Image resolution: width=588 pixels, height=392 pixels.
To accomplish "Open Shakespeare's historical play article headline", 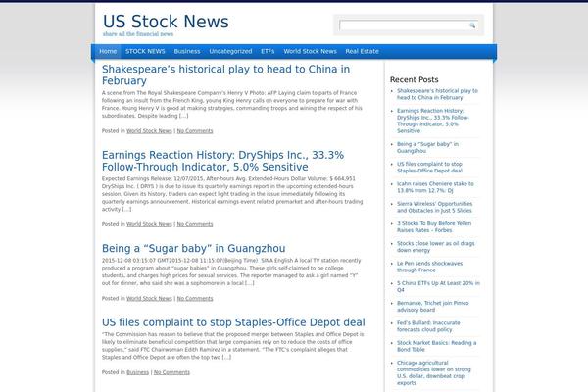I will click(225, 75).
